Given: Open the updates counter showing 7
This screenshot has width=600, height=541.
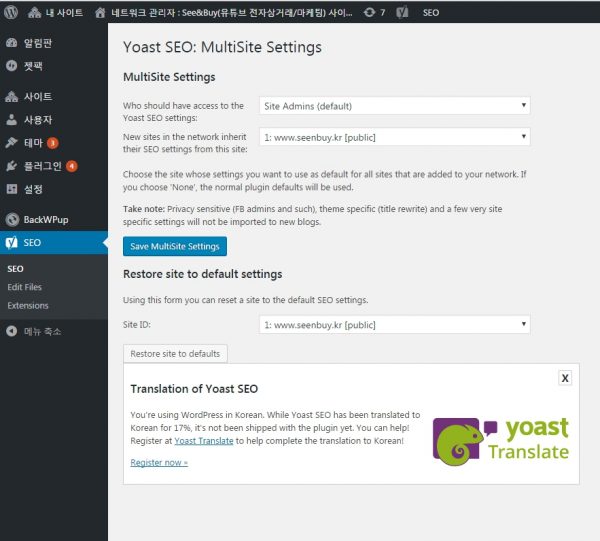Looking at the screenshot, I should coord(375,13).
